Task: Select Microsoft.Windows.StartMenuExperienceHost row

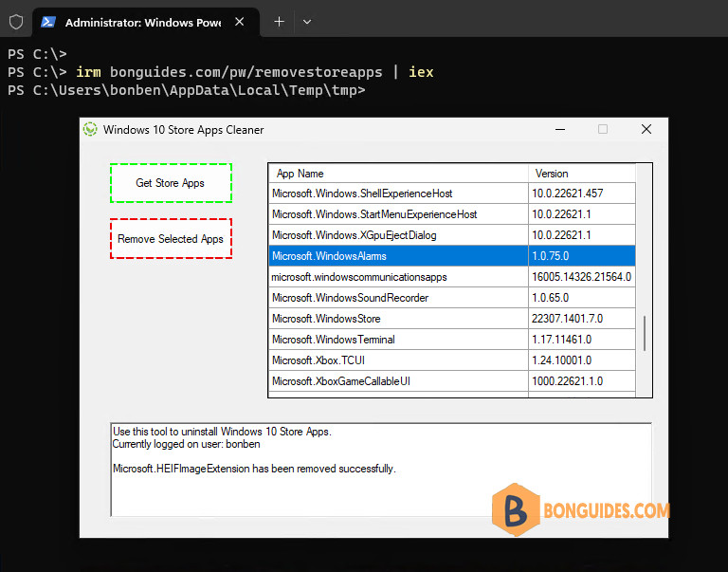Action: click(452, 214)
